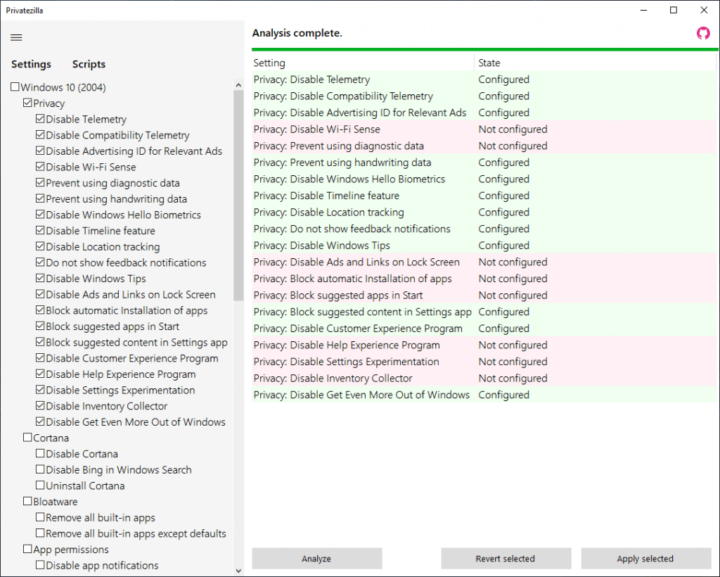Check the Bloatware category checkbox
Viewport: 720px width, 577px height.
tap(27, 502)
